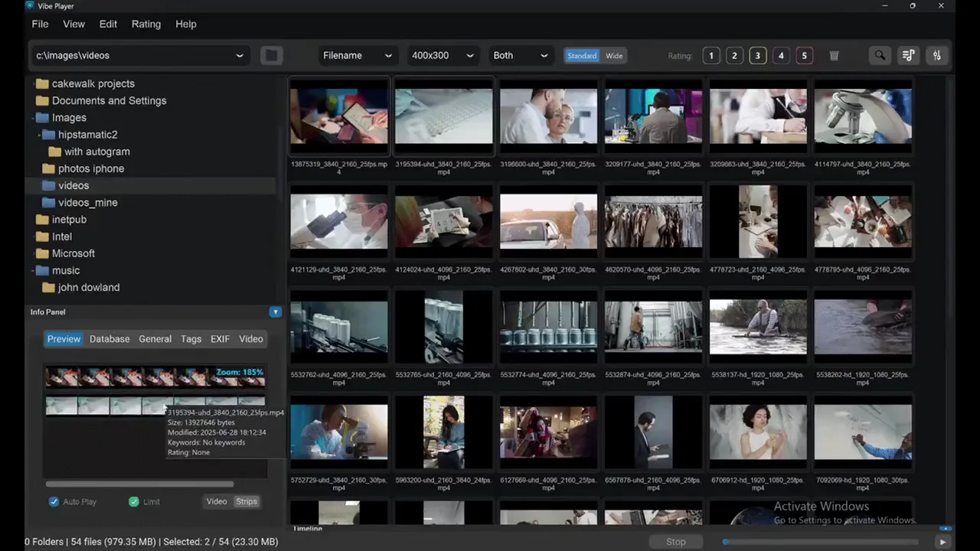Select thumbnail 13875319_3840_2160_25fps.mp4
Screen dimensions: 980x551
(339, 116)
